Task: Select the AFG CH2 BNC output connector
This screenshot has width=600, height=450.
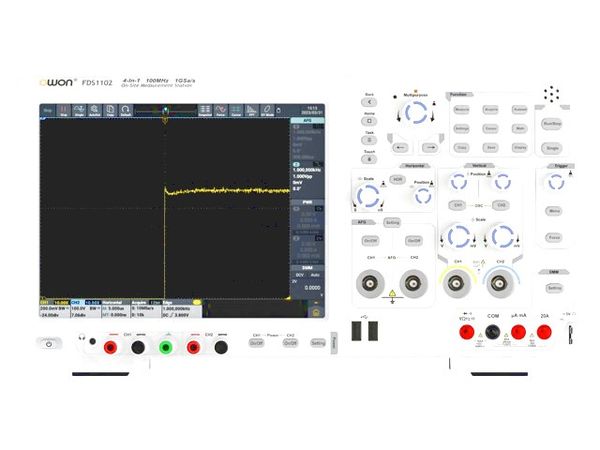Action: (x=413, y=284)
